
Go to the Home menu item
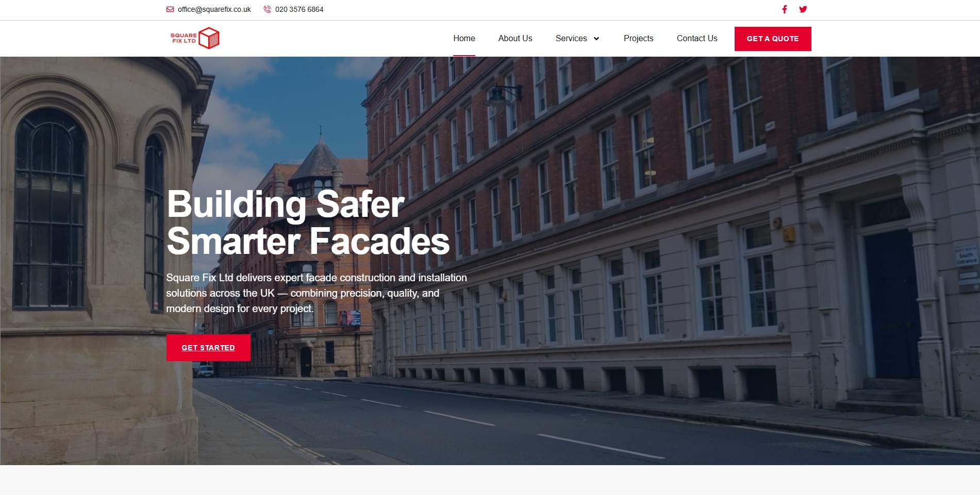(464, 39)
